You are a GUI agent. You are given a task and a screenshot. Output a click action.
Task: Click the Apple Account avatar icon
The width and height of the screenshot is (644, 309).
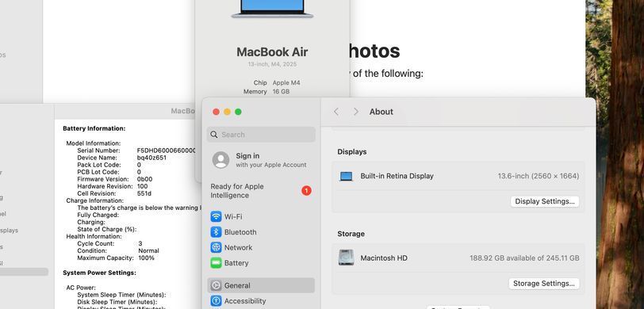221,160
